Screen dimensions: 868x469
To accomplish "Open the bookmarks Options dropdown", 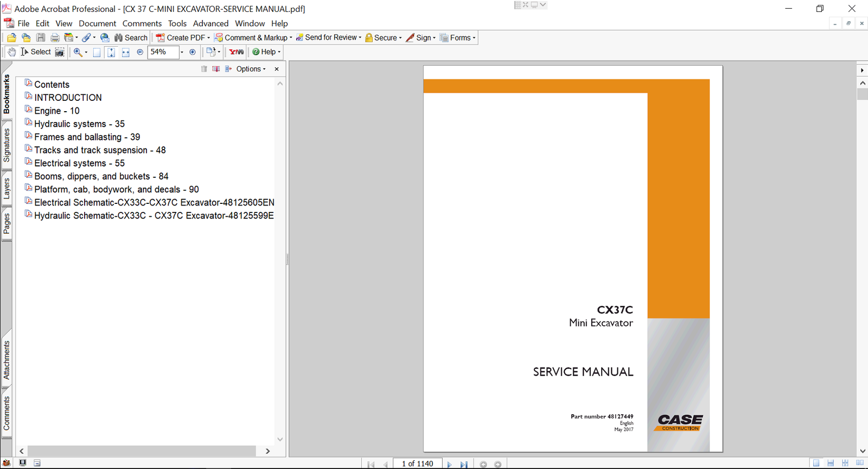I will 251,69.
